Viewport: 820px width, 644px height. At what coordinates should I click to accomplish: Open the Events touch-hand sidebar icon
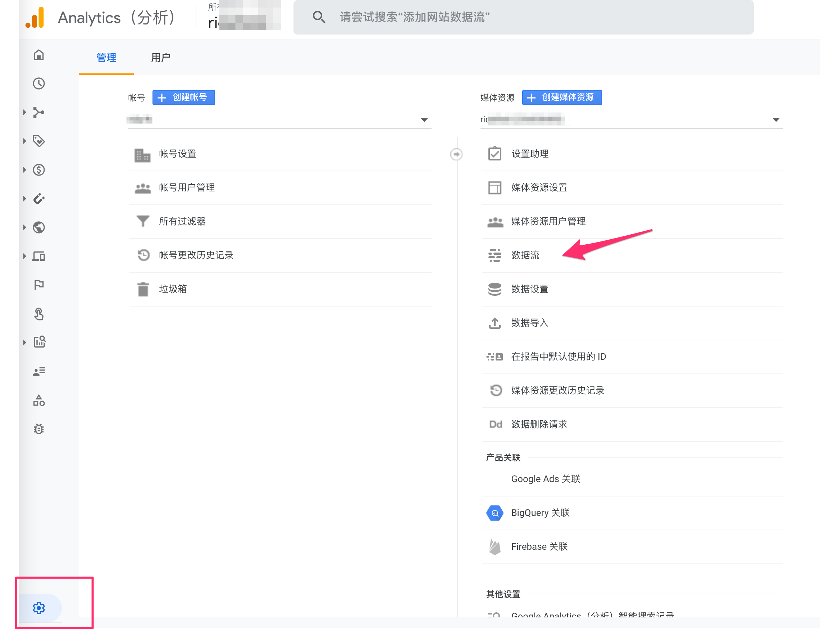coord(39,314)
